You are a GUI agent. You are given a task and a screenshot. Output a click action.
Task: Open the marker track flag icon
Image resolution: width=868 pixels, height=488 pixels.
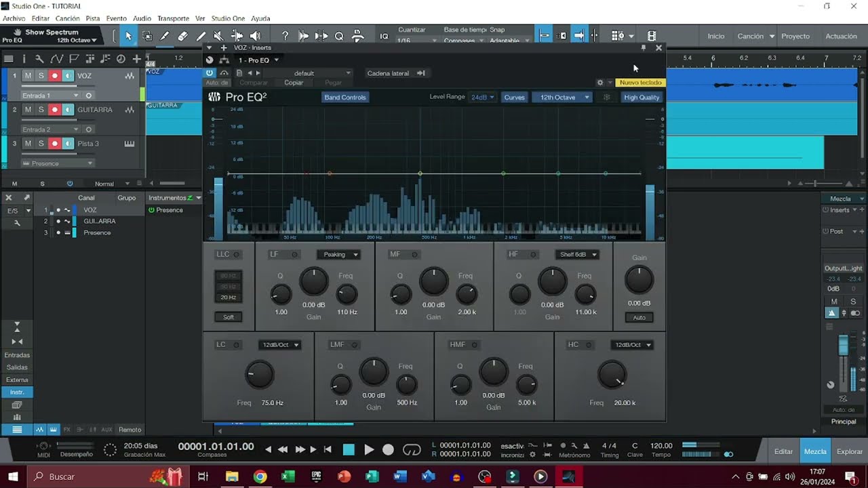point(74,59)
